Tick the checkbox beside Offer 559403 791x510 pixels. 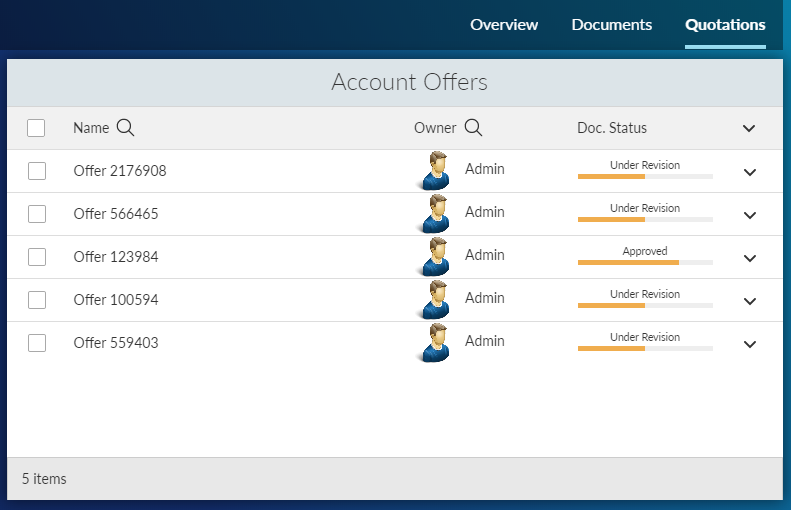[37, 343]
